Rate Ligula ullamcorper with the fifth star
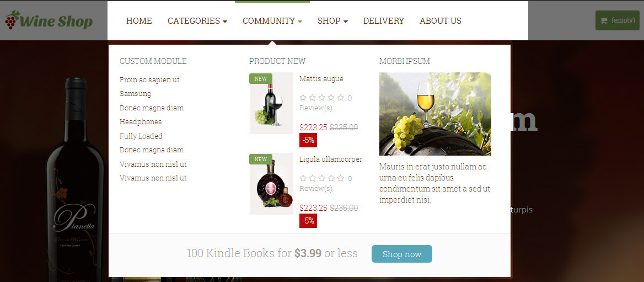Screen dimensions: 644x282 [341, 178]
